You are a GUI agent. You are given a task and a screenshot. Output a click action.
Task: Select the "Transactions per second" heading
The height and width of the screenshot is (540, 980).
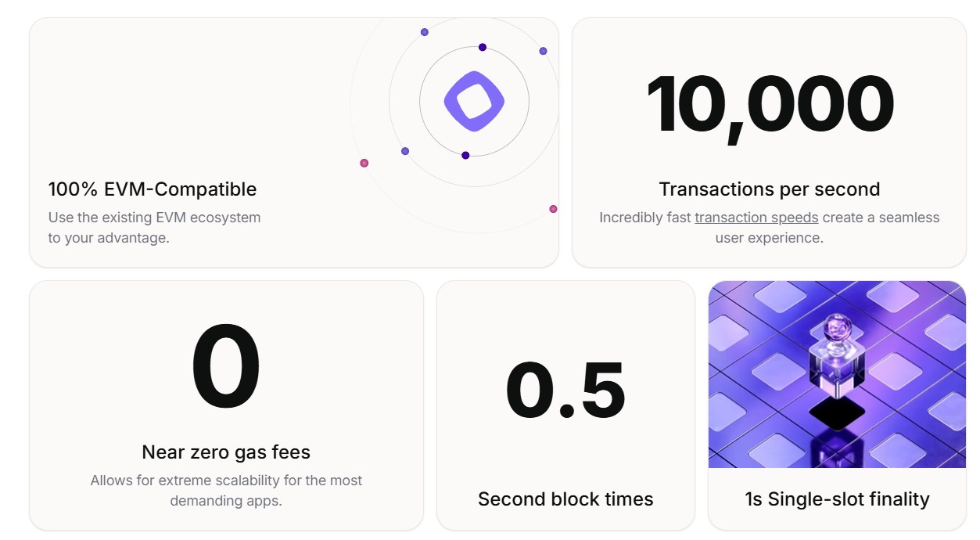pos(770,189)
